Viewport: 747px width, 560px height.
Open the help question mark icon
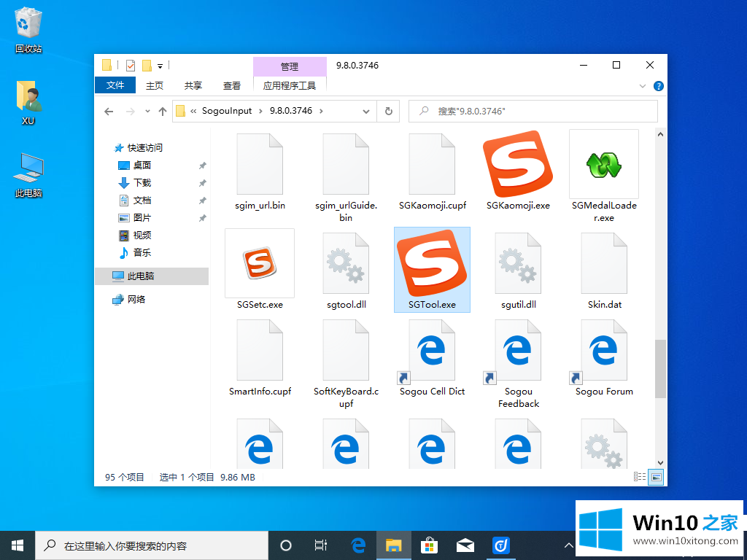click(659, 86)
